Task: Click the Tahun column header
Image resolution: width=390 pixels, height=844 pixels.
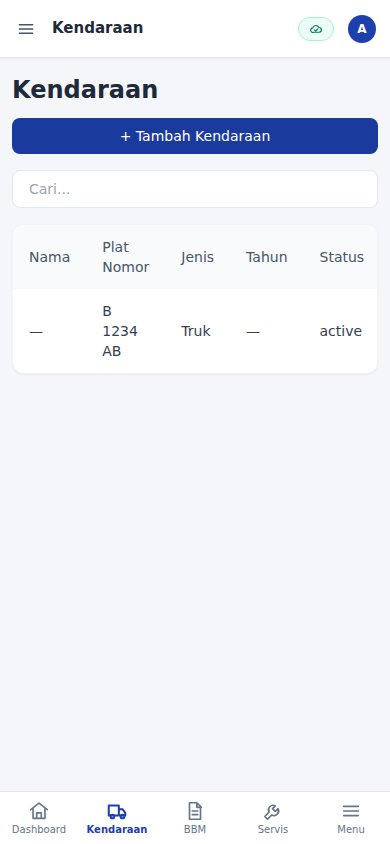Action: click(x=267, y=257)
